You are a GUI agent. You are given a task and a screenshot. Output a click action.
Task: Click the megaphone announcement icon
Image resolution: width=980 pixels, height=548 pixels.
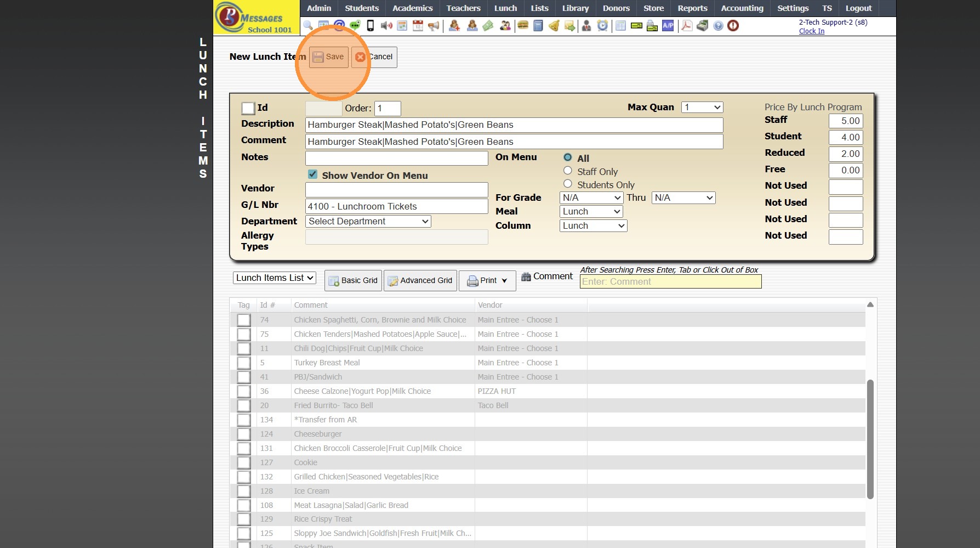point(434,26)
